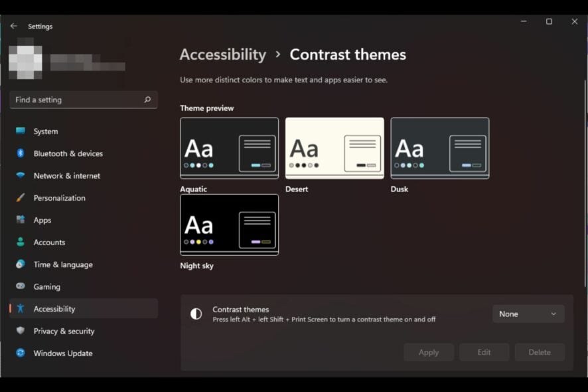Choose the Aquatic theme preview
The width and height of the screenshot is (588, 392).
click(x=229, y=148)
